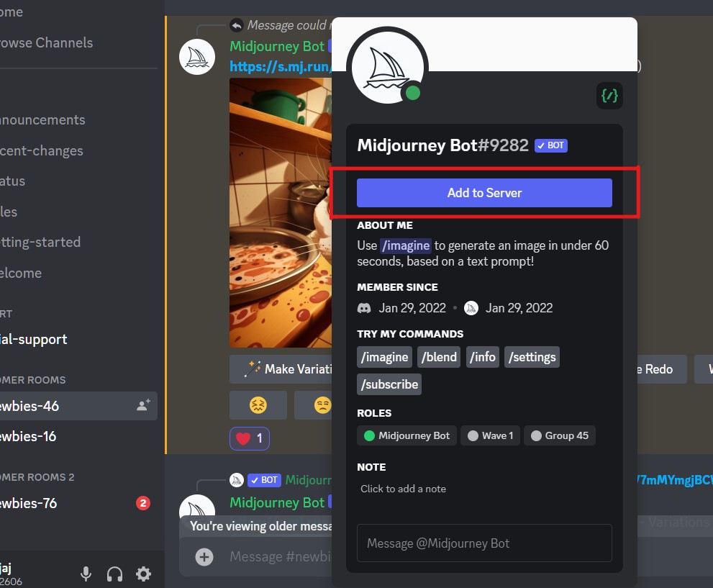713x588 pixels.
Task: Open Browse Channels in sidebar
Action: click(x=45, y=42)
